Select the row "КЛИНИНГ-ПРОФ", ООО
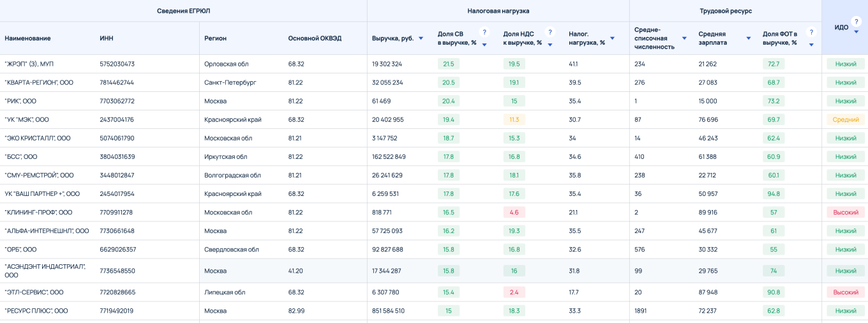This screenshot has height=323, width=868. [x=434, y=212]
